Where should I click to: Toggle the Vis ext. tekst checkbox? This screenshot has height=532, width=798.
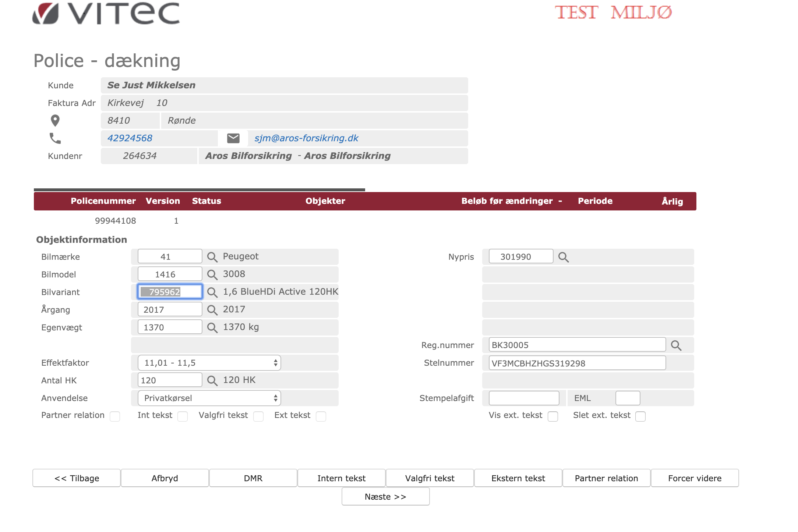click(552, 416)
